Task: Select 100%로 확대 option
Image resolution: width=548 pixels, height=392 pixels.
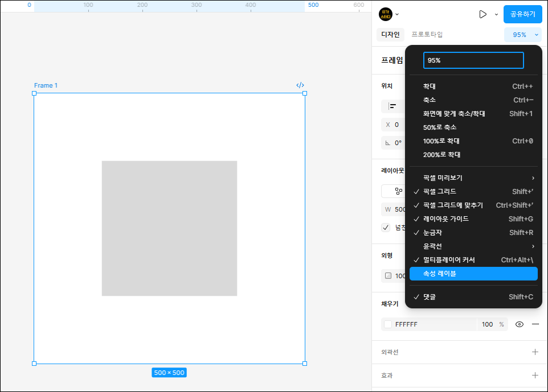Action: point(473,141)
